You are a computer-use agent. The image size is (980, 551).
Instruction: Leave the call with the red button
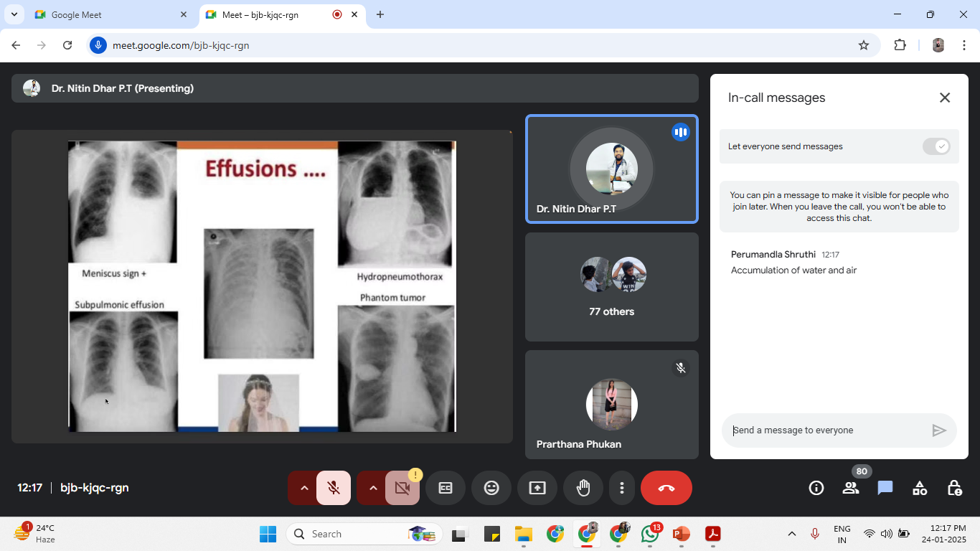coord(666,488)
